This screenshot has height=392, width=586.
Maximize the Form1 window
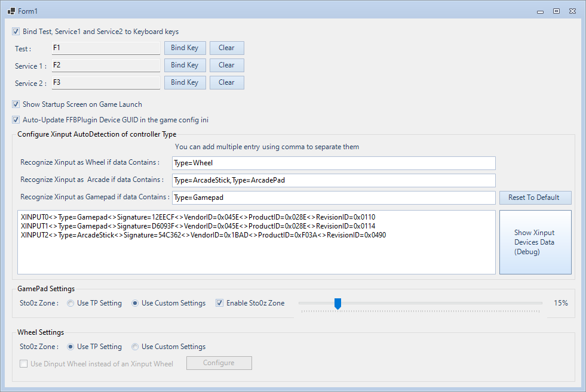coord(557,11)
